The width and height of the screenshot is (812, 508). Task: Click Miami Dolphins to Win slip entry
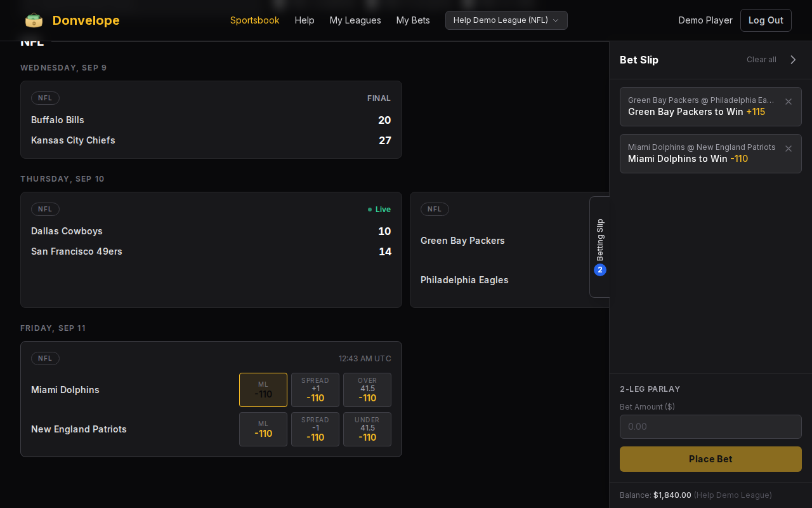[710, 154]
